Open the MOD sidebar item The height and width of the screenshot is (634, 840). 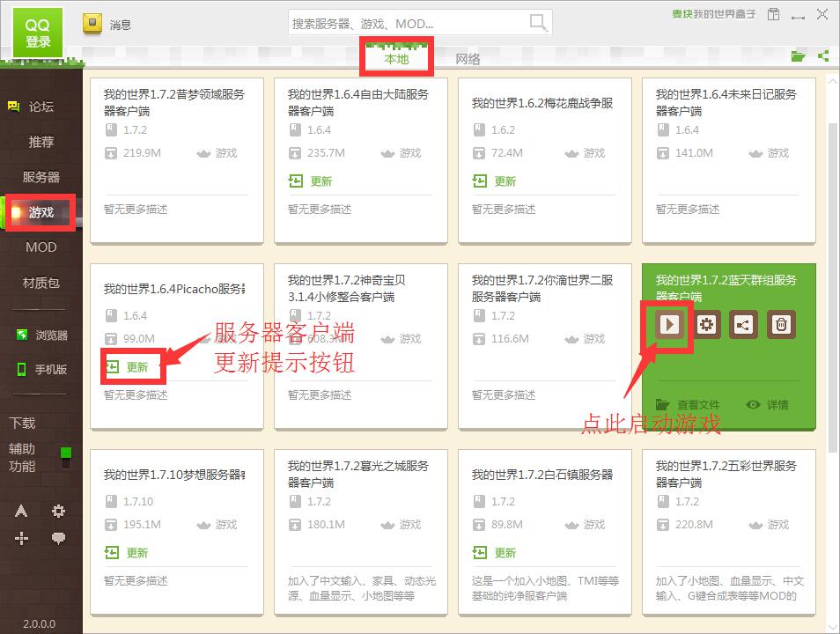[41, 247]
